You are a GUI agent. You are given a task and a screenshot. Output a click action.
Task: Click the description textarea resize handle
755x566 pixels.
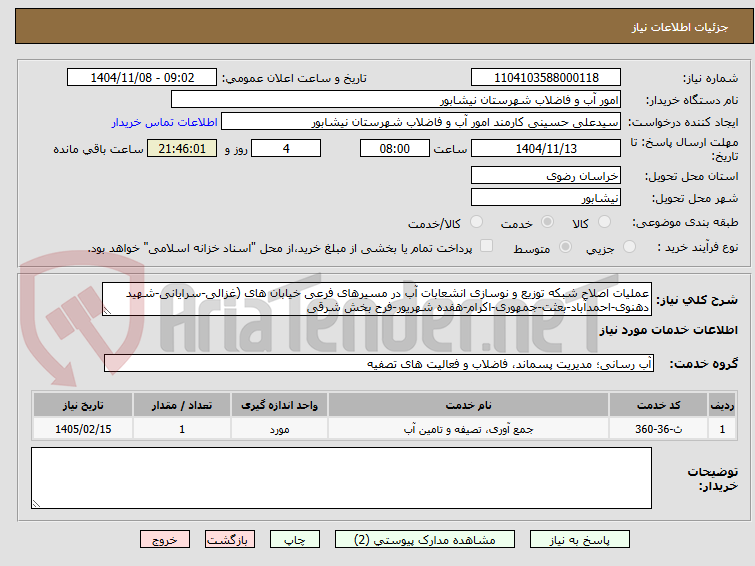[x=107, y=311]
